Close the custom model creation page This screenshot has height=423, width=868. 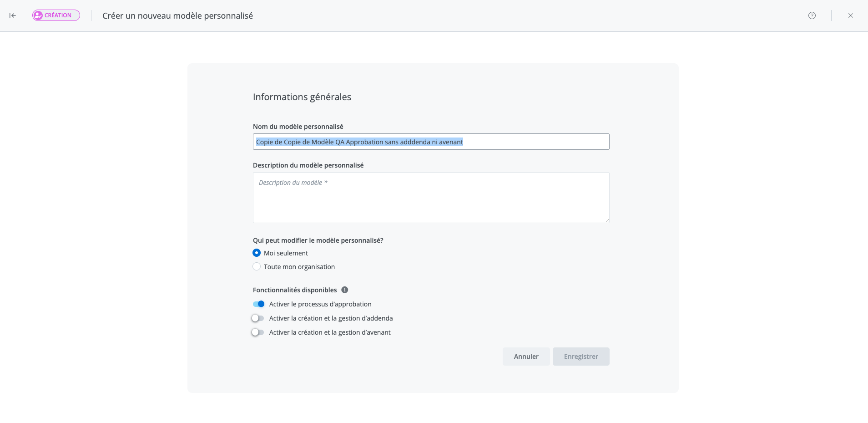850,15
